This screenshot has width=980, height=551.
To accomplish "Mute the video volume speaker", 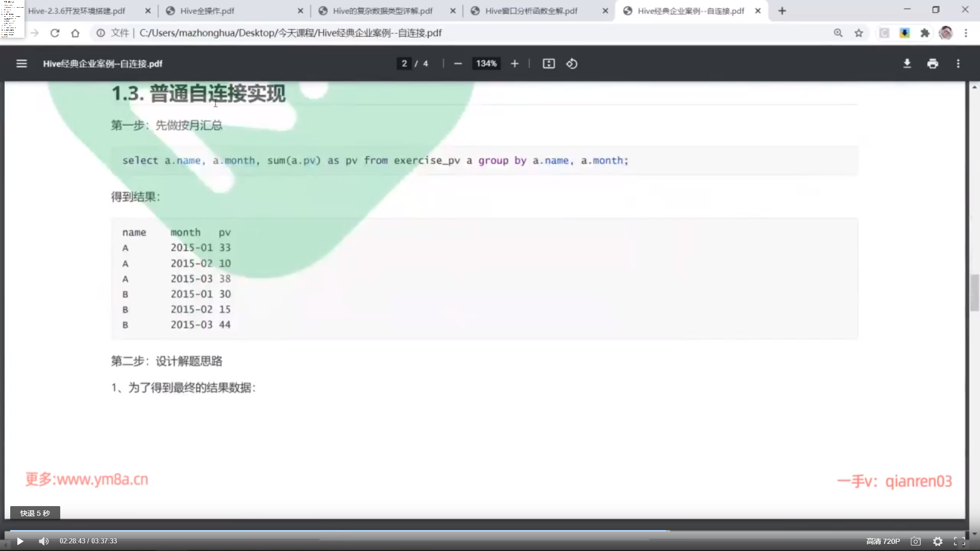I will 44,541.
